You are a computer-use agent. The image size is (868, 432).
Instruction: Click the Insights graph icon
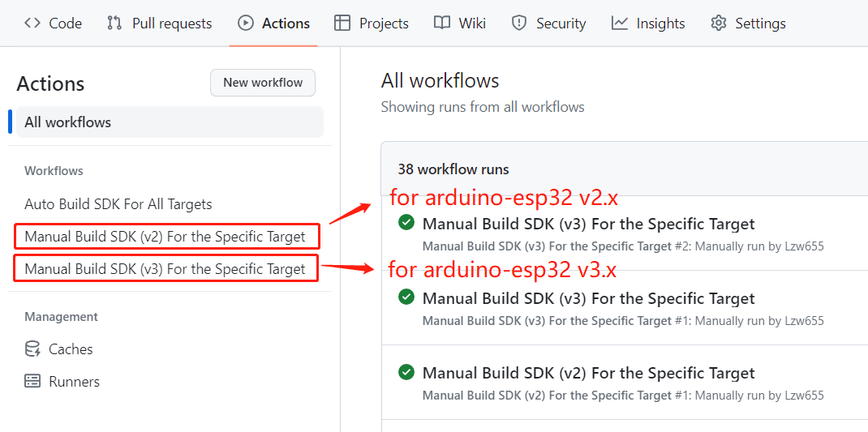(x=620, y=24)
